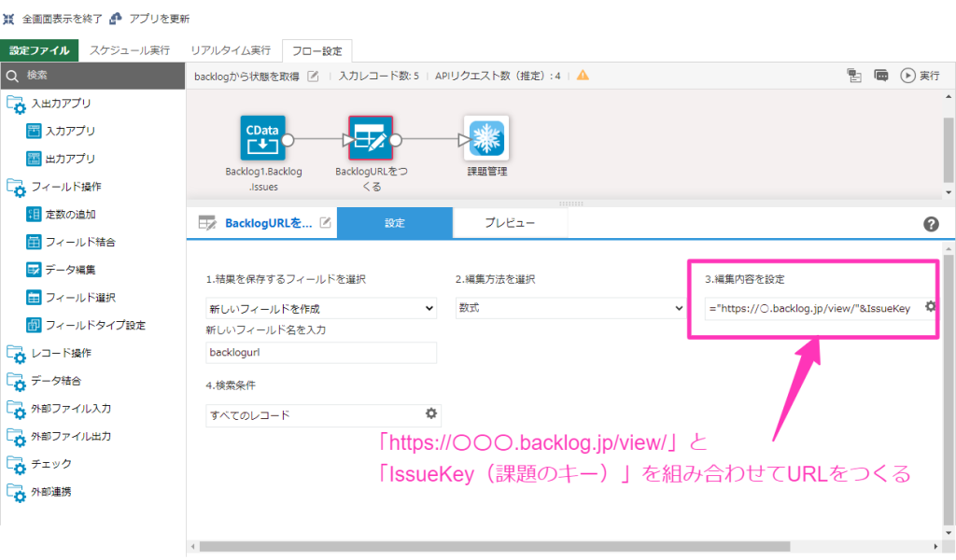Click the horizontal scrollbar at bottom
Screen dimensions: 956x560
tap(495, 547)
